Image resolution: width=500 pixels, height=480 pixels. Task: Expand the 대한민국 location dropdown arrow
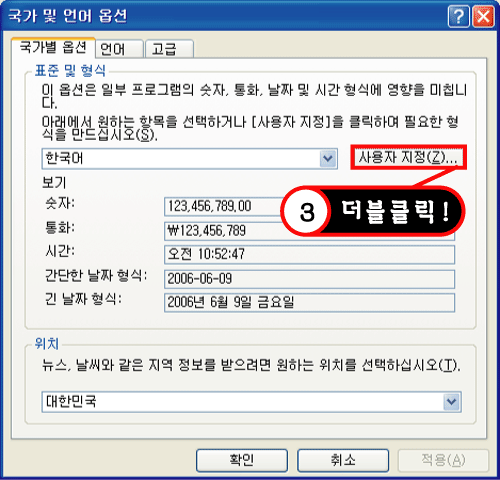point(452,402)
